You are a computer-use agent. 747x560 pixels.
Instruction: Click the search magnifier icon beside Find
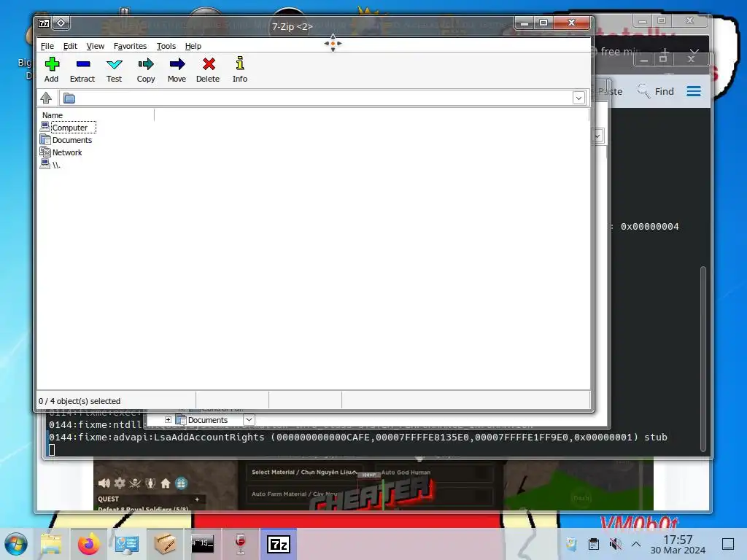pos(643,91)
